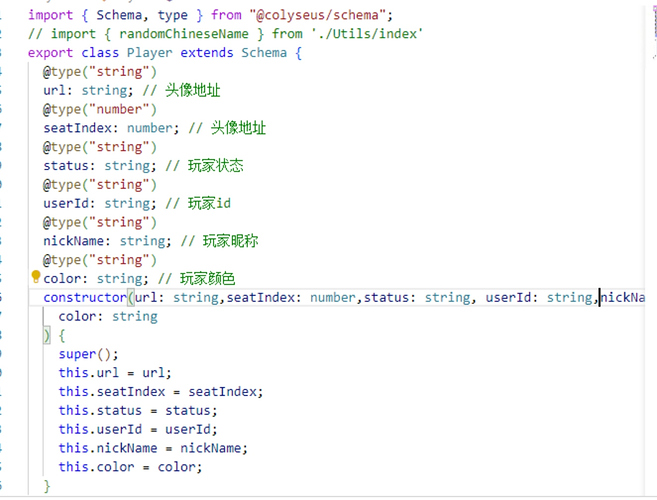Click the lightbulb quick-fix icon

tap(36, 277)
